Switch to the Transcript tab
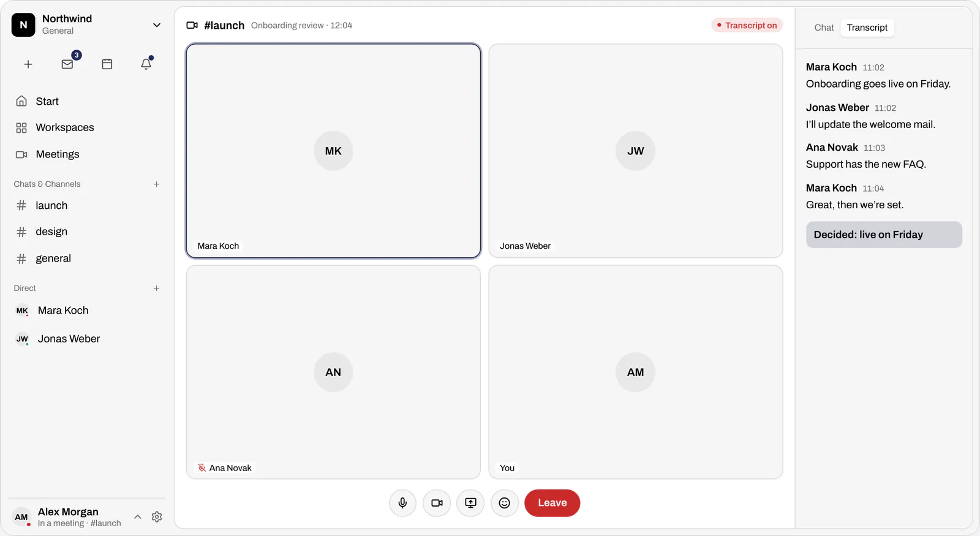980x536 pixels. tap(867, 28)
